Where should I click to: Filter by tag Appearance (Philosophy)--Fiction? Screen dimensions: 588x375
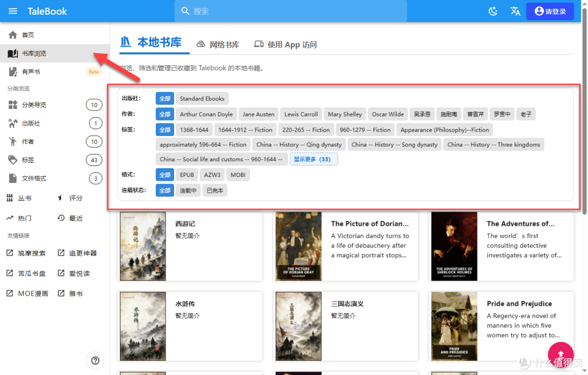445,130
